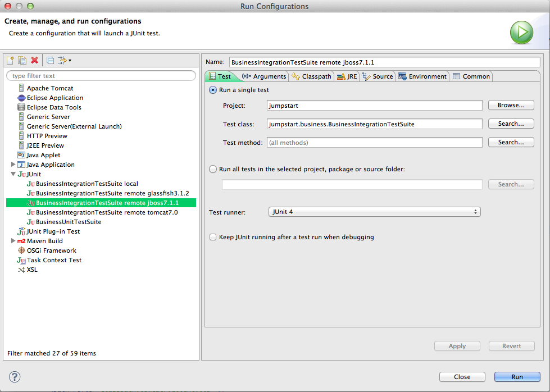The height and width of the screenshot is (392, 550).
Task: Click the Java Applet icon
Action: coord(21,155)
